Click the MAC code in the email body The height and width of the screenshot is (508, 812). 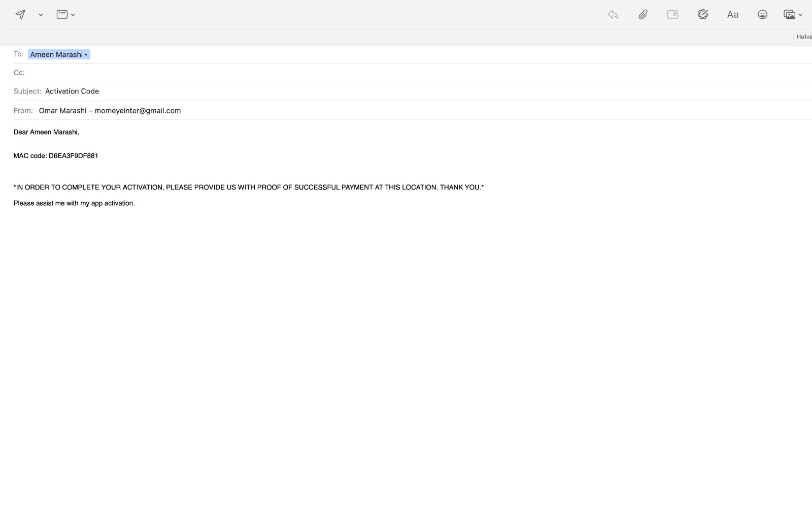[56, 155]
